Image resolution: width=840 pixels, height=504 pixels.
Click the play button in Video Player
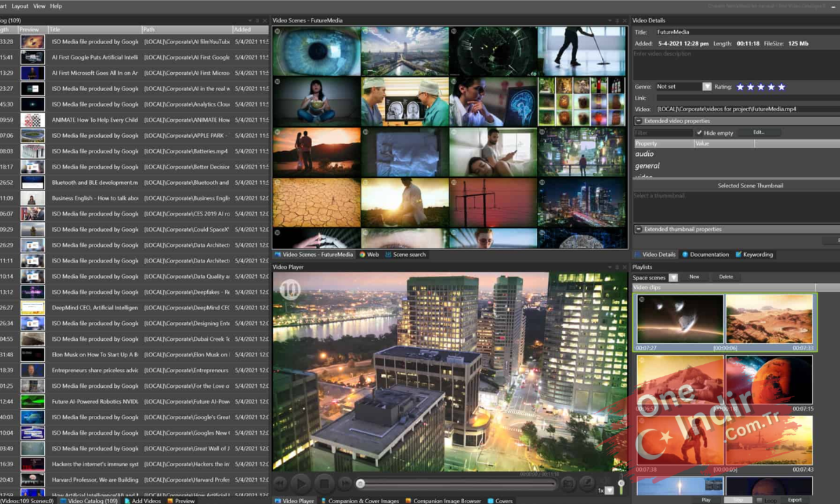(x=301, y=483)
